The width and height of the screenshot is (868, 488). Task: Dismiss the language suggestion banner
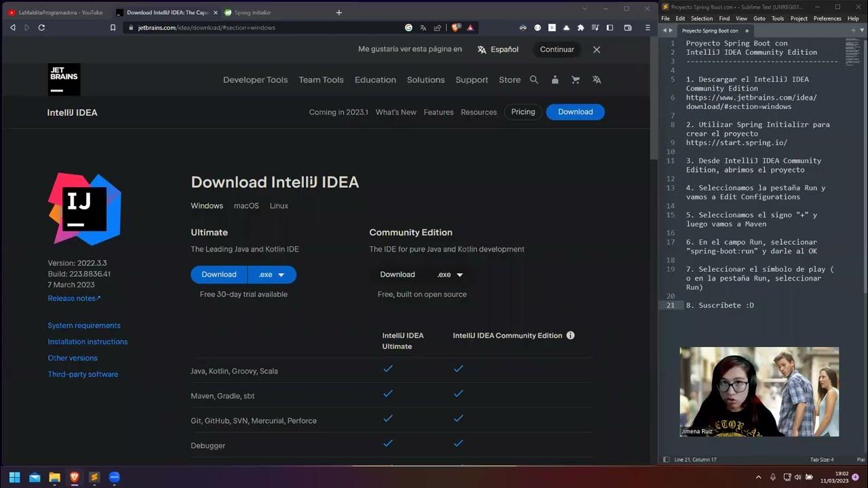point(597,49)
